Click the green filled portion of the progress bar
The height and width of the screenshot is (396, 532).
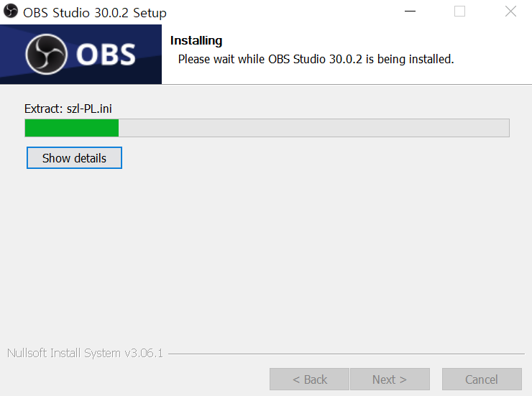click(72, 128)
